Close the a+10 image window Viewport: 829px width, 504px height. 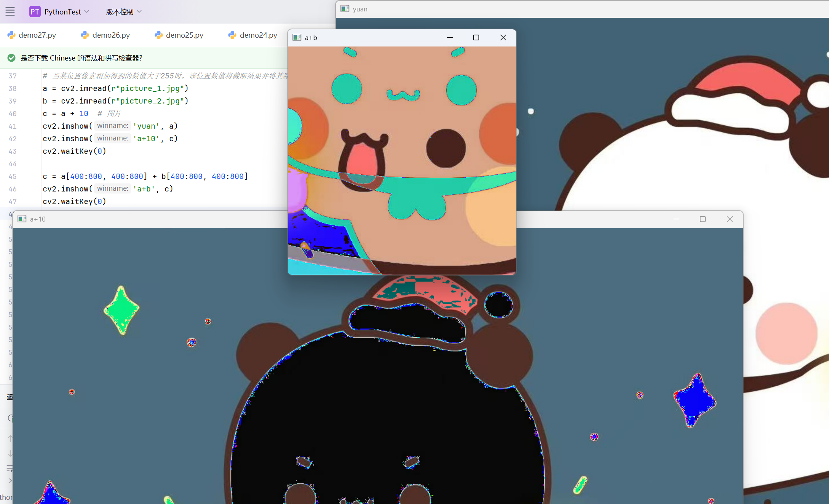coord(730,219)
